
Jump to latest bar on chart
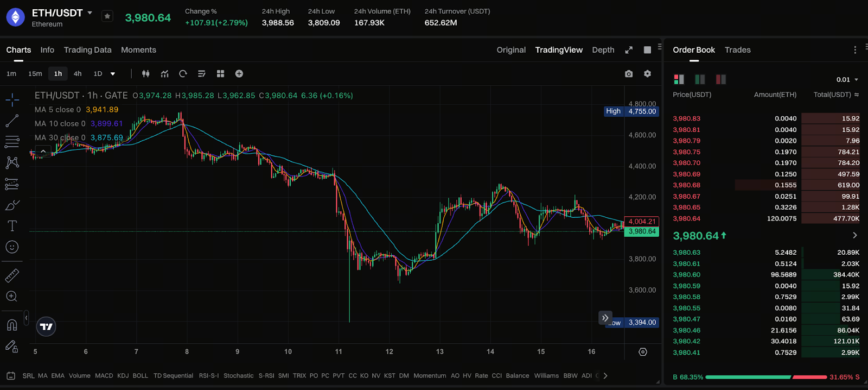point(605,318)
